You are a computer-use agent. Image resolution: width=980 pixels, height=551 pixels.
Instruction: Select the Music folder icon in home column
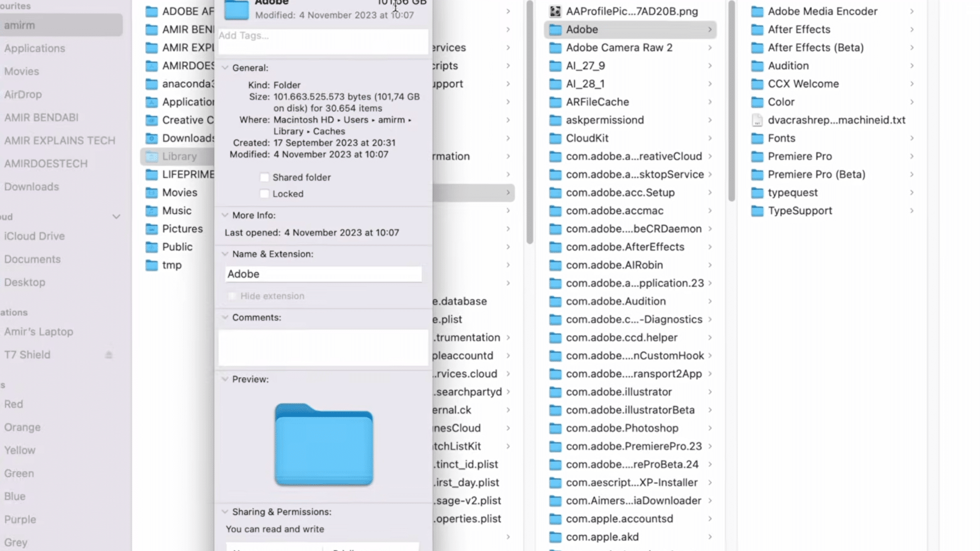tap(152, 211)
